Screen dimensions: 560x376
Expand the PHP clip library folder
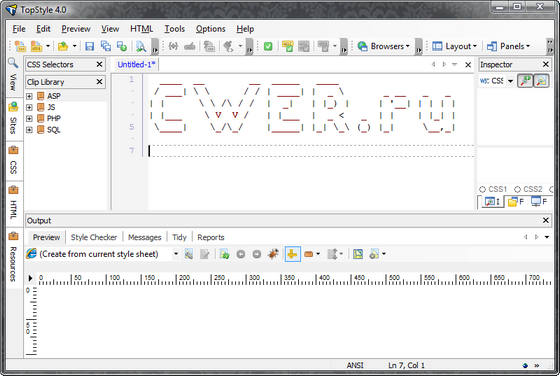coord(29,119)
